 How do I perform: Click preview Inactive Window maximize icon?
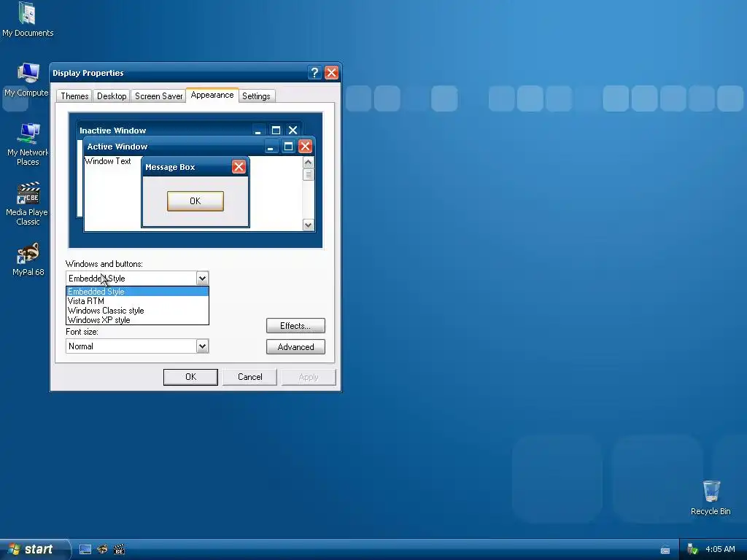pyautogui.click(x=276, y=130)
